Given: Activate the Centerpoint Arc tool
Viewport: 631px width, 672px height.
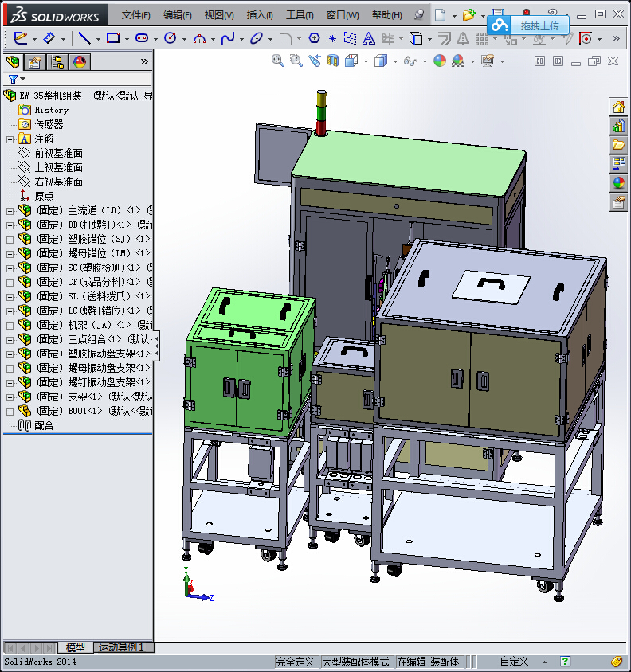Looking at the screenshot, I should (x=199, y=39).
